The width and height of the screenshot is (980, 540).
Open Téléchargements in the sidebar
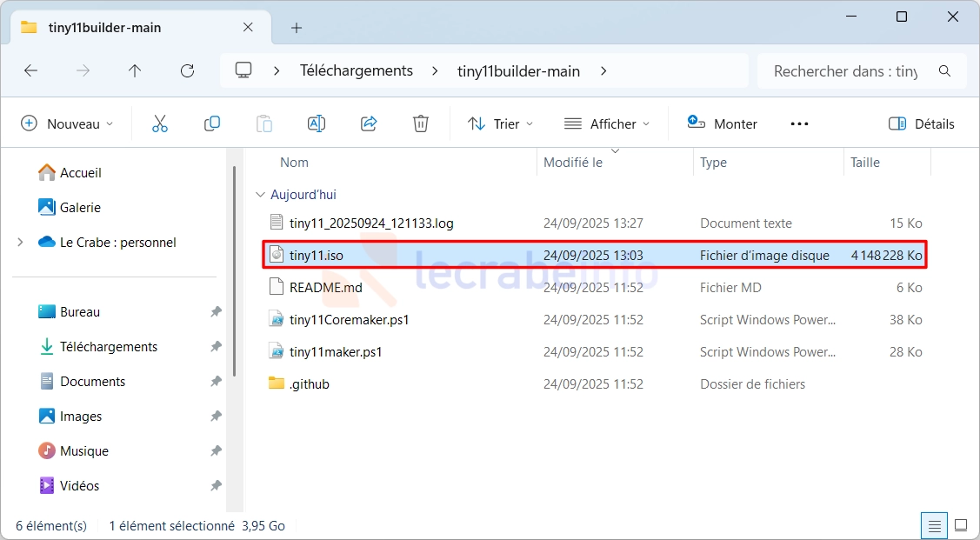pyautogui.click(x=98, y=346)
